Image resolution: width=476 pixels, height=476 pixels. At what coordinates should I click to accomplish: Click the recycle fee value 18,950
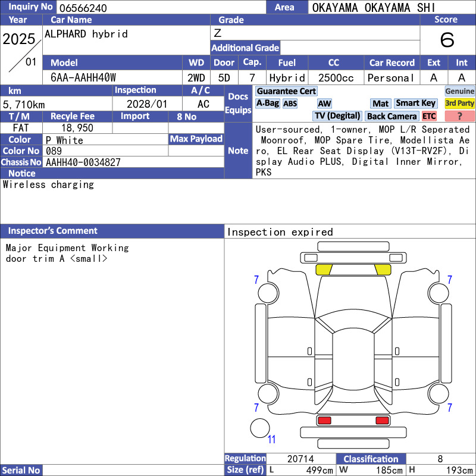(x=77, y=128)
